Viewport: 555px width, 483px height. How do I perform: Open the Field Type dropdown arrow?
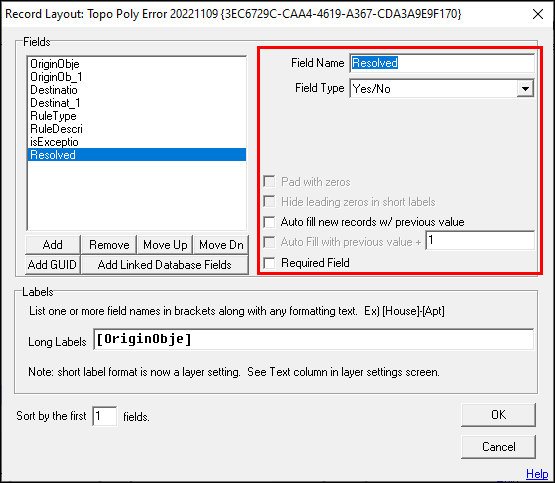525,88
